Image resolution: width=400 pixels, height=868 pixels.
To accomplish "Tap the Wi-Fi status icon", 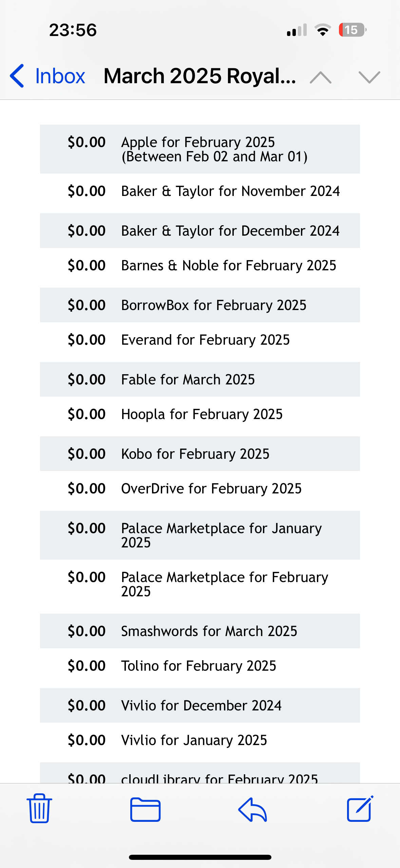I will point(323,30).
